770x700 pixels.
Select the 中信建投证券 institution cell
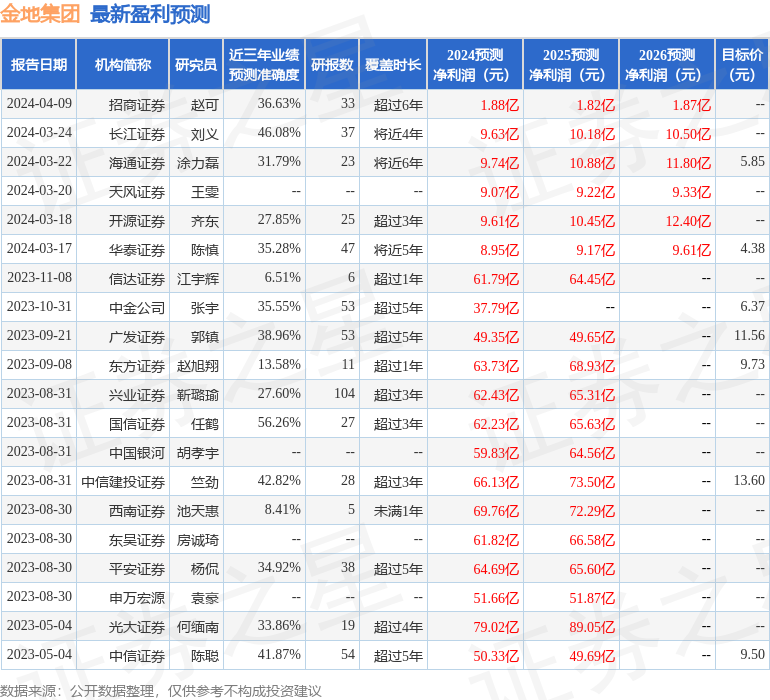coord(123,481)
